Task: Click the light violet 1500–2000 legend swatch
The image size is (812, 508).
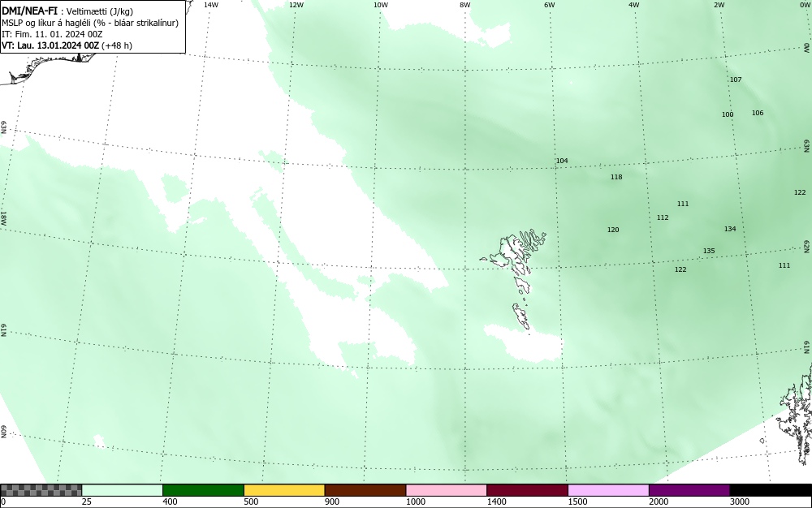Action: coord(608,490)
